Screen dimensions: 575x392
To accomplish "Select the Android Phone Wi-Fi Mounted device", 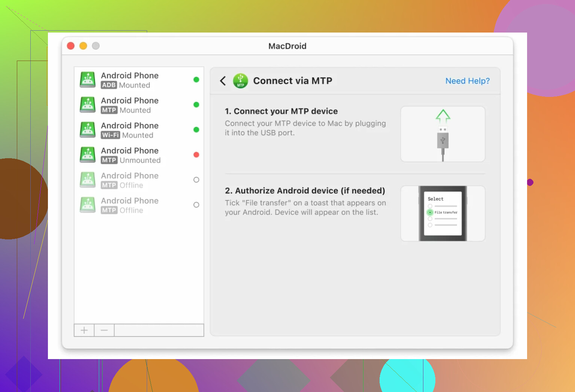I will coord(139,130).
